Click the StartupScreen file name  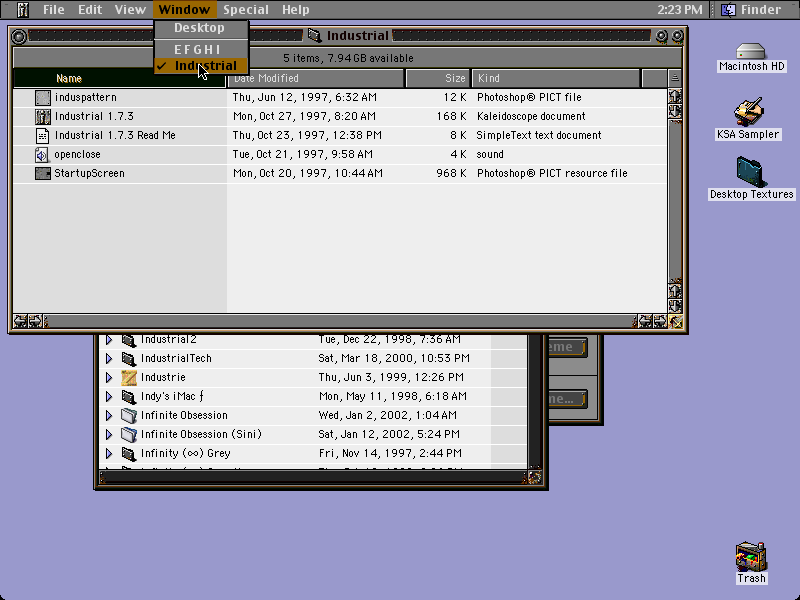pyautogui.click(x=89, y=173)
